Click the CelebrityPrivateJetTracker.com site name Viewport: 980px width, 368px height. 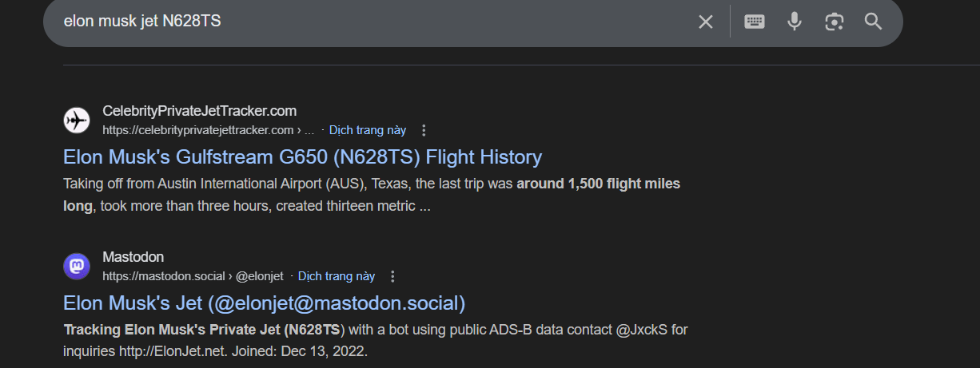(x=200, y=111)
